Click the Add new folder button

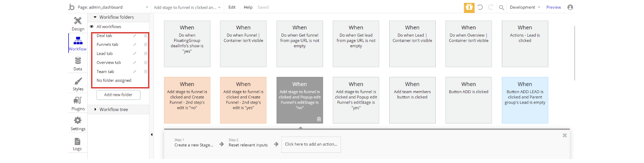tap(118, 95)
